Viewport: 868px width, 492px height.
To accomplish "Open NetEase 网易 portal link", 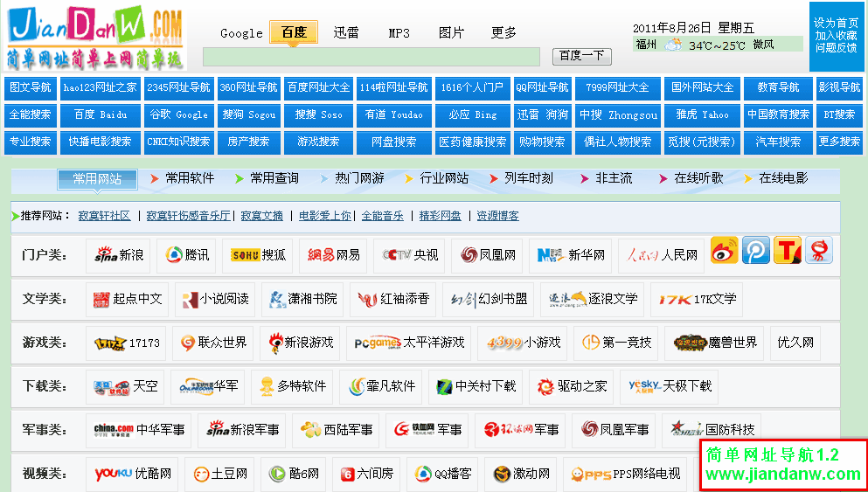I will point(333,256).
